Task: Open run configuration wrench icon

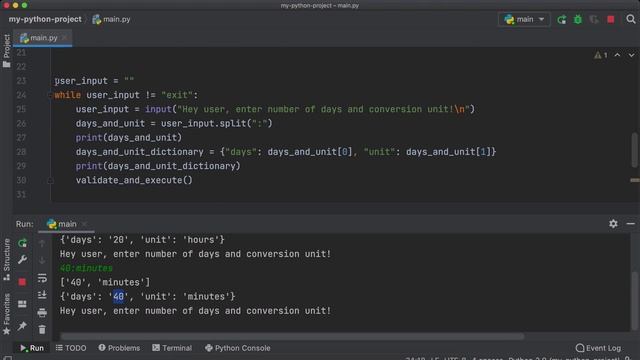Action: [22, 260]
